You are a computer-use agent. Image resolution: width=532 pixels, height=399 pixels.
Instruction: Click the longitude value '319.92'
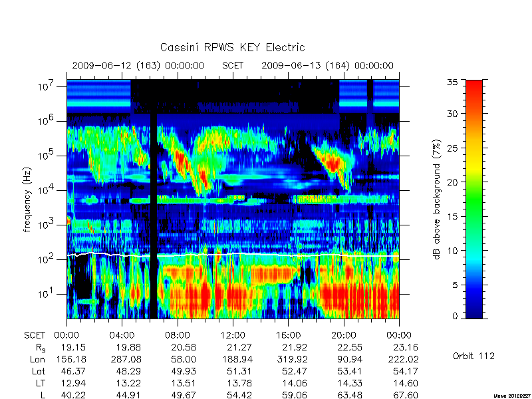(x=292, y=359)
